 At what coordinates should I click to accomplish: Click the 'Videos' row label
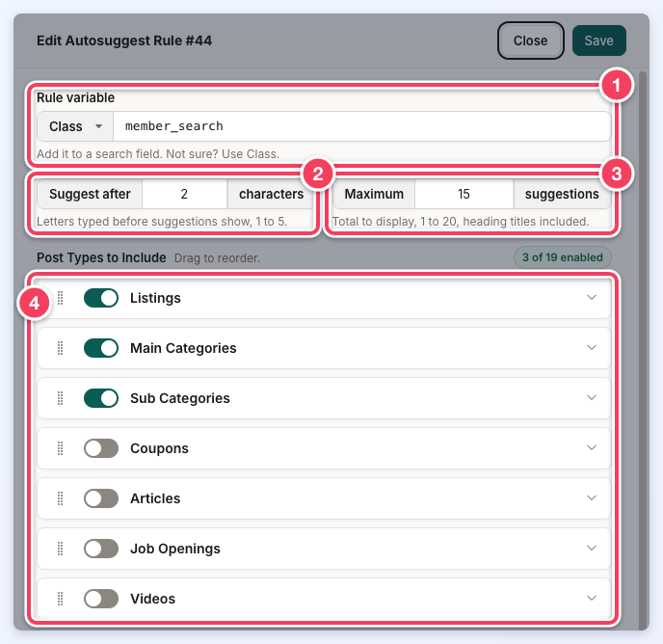coord(152,599)
